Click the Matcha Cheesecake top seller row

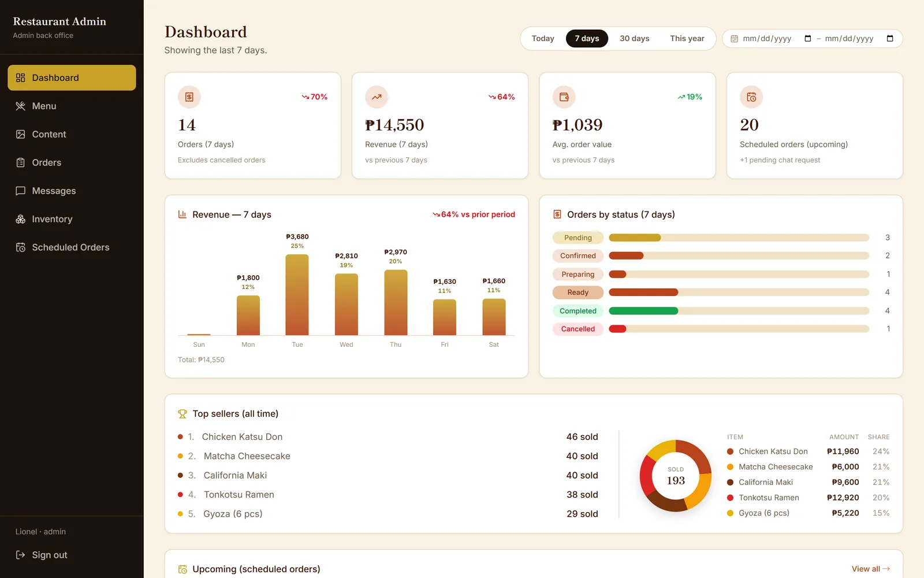tap(388, 456)
